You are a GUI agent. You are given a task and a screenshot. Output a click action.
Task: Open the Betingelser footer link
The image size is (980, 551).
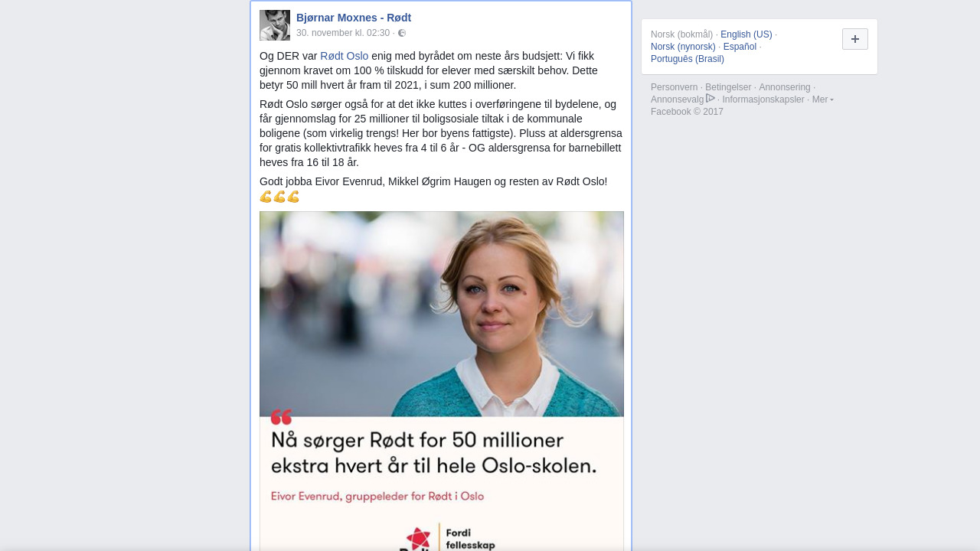[x=728, y=87]
